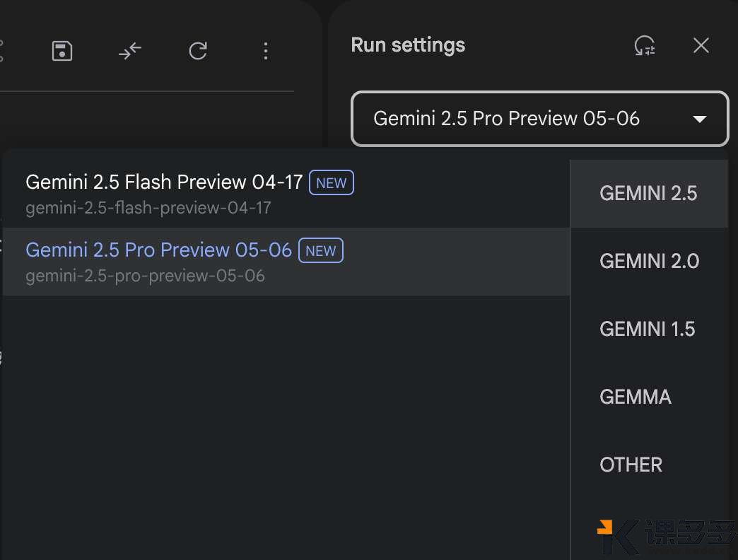Image resolution: width=738 pixels, height=560 pixels.
Task: Show the GEMMA models tab
Action: (648, 397)
